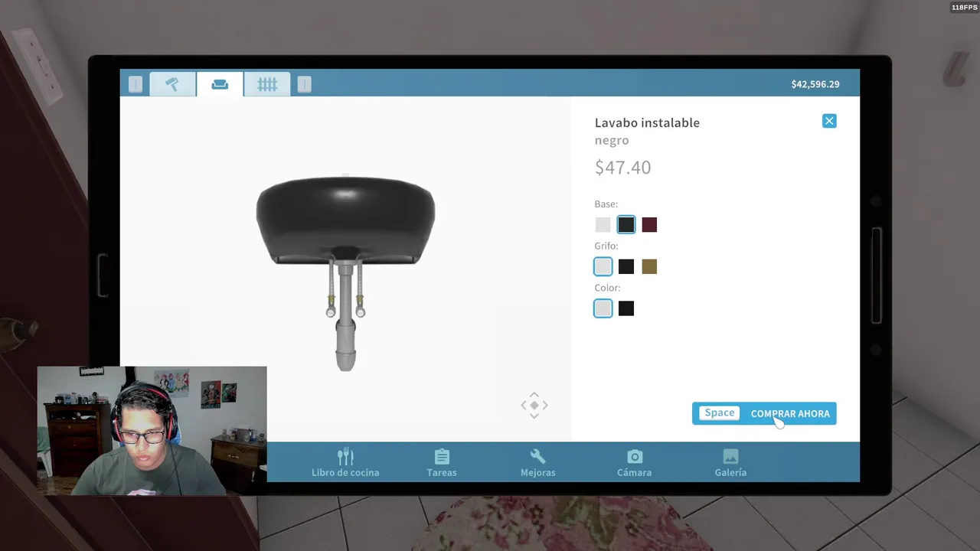Open the hammer tools tab

(x=173, y=84)
